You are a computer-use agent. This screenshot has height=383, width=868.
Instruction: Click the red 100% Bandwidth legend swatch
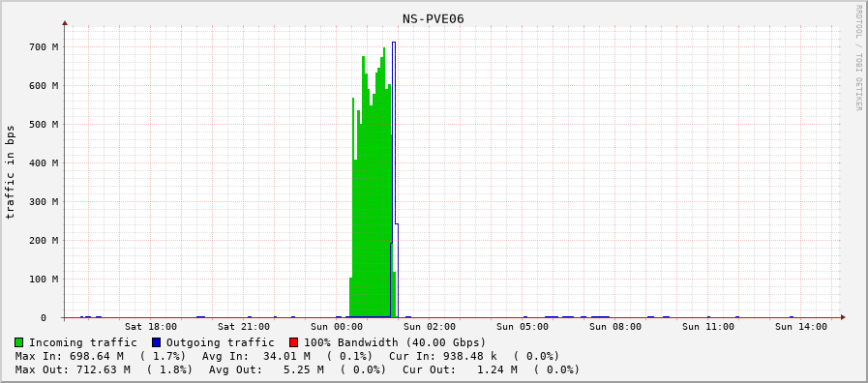(294, 342)
